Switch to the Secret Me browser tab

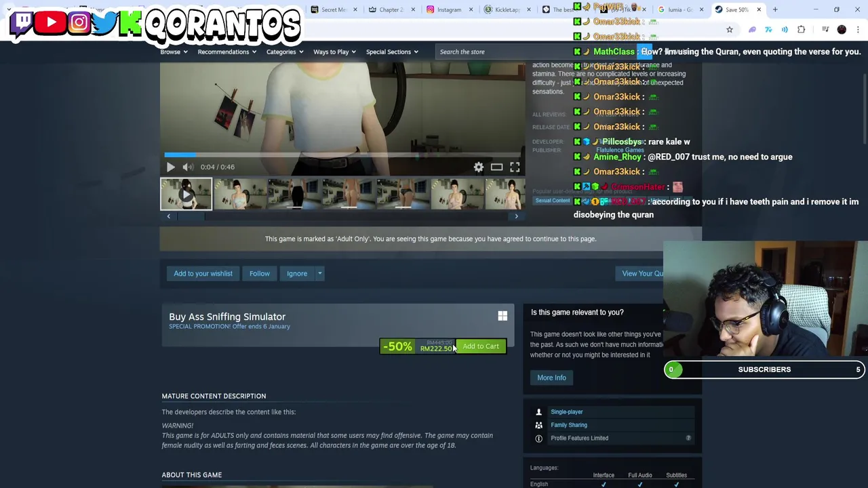[x=334, y=9]
